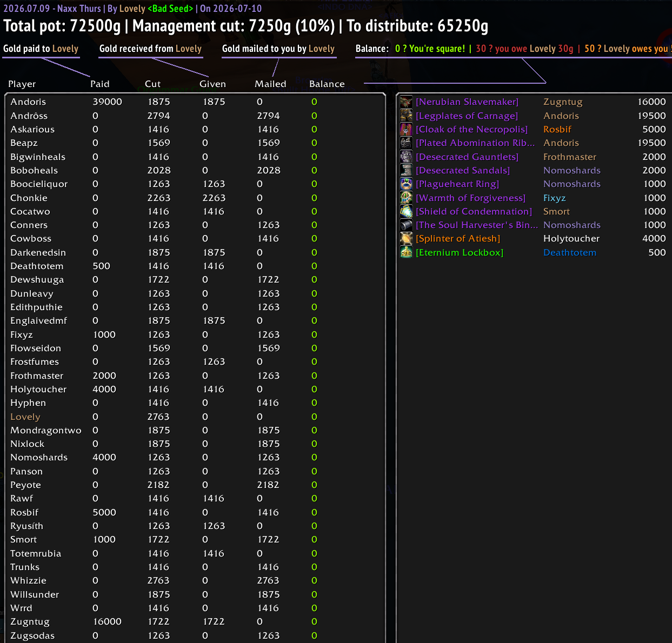672x643 pixels.
Task: Click the Balance column header
Action: (x=327, y=84)
